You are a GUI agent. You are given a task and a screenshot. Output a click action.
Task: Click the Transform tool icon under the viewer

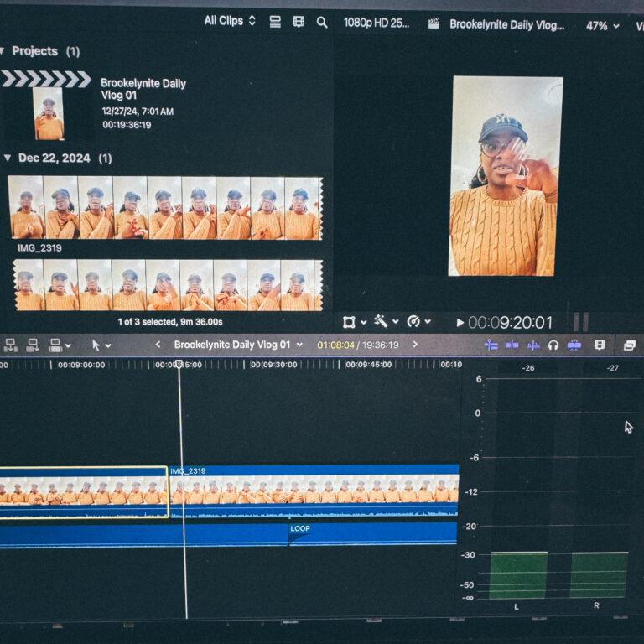[349, 322]
